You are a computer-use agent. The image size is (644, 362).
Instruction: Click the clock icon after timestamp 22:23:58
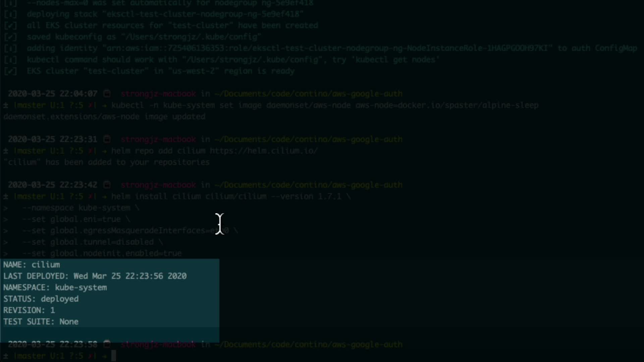107,344
